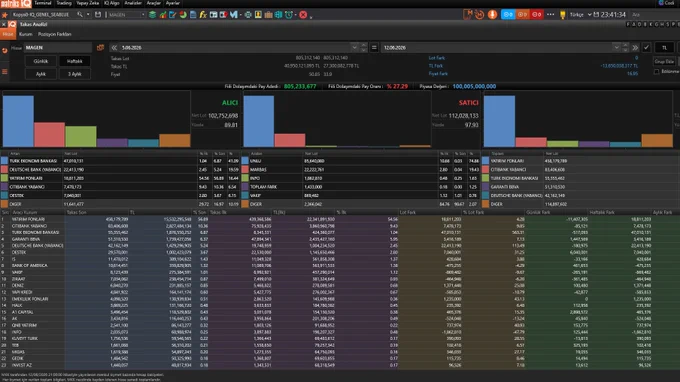Open the Analizler menu

133,3
